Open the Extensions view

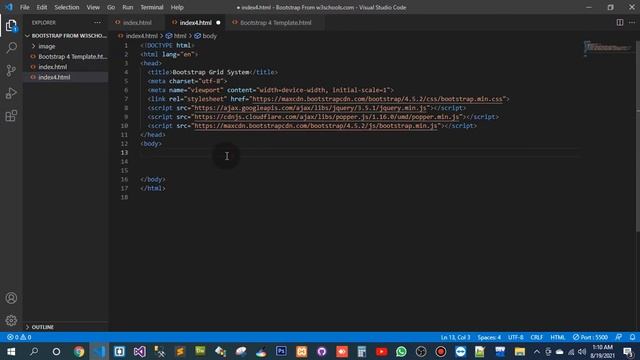click(11, 116)
